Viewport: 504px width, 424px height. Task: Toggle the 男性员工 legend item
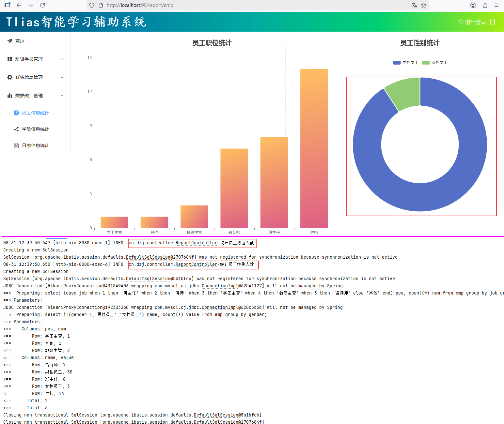pos(406,63)
